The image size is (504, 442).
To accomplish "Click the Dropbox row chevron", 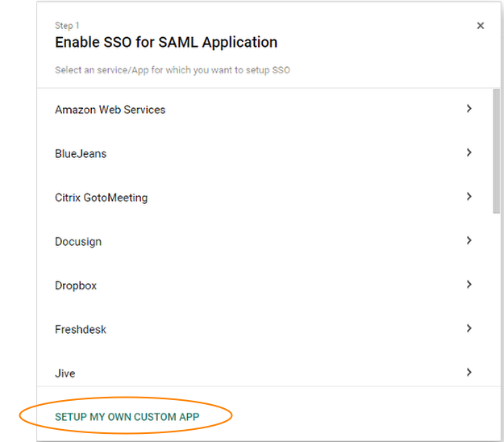I will coord(469,284).
